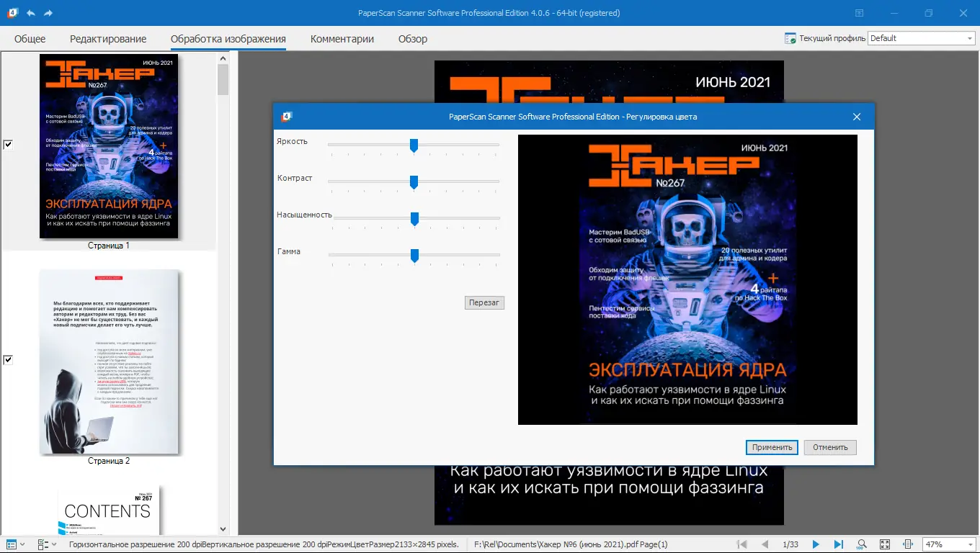Click the Насыщенность label

[x=304, y=215]
